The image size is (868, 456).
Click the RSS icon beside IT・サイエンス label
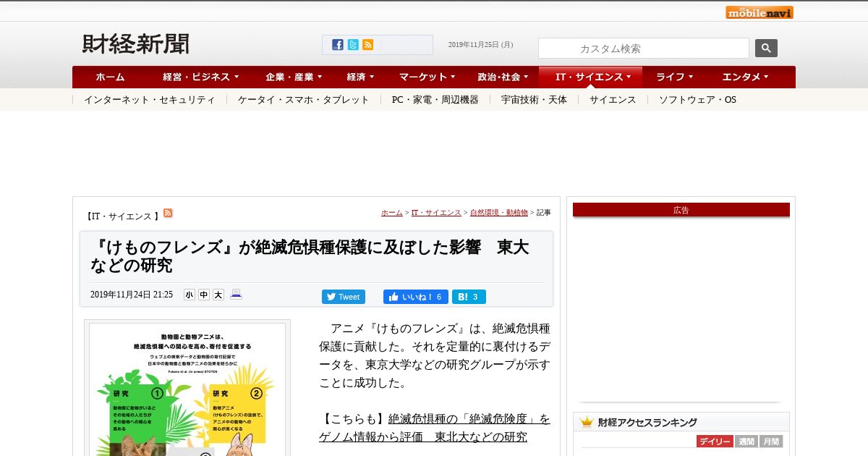(168, 213)
